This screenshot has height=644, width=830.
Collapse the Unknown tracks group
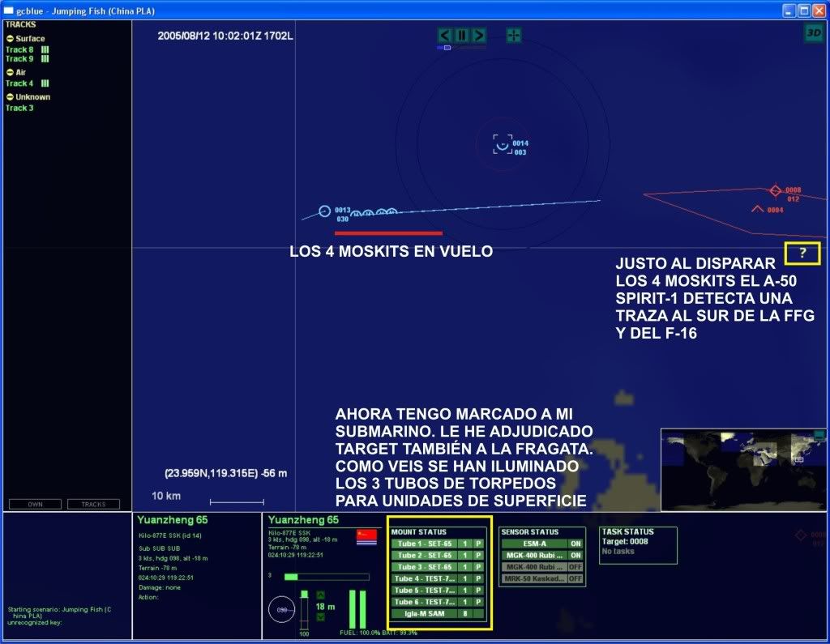click(10, 97)
